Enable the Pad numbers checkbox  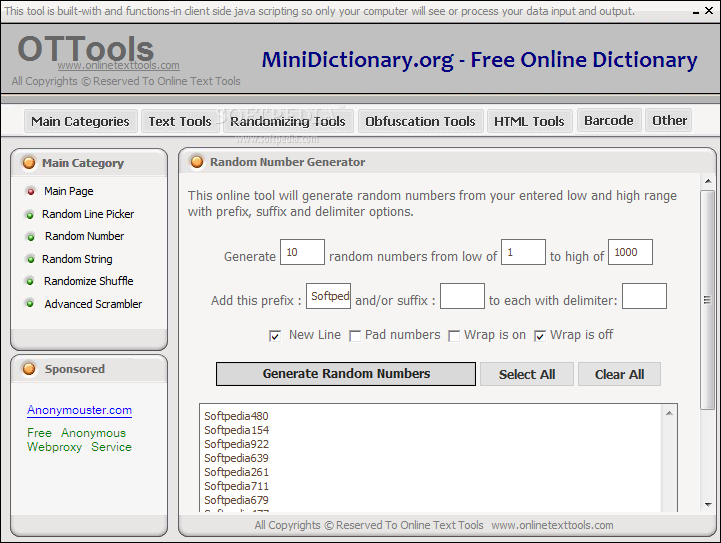click(x=355, y=336)
